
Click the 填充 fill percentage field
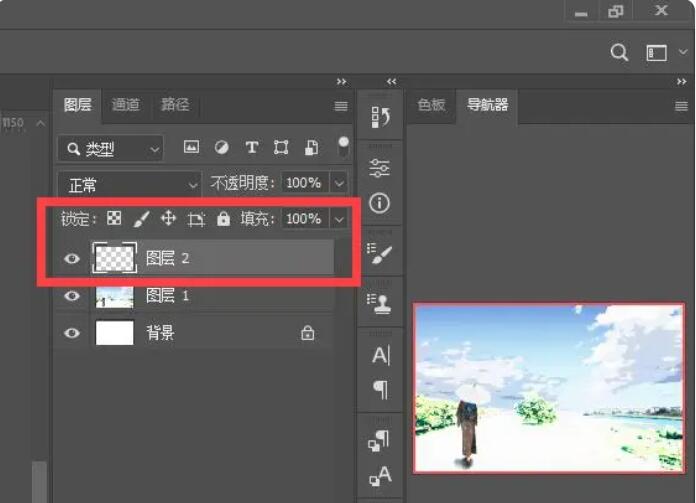click(303, 219)
